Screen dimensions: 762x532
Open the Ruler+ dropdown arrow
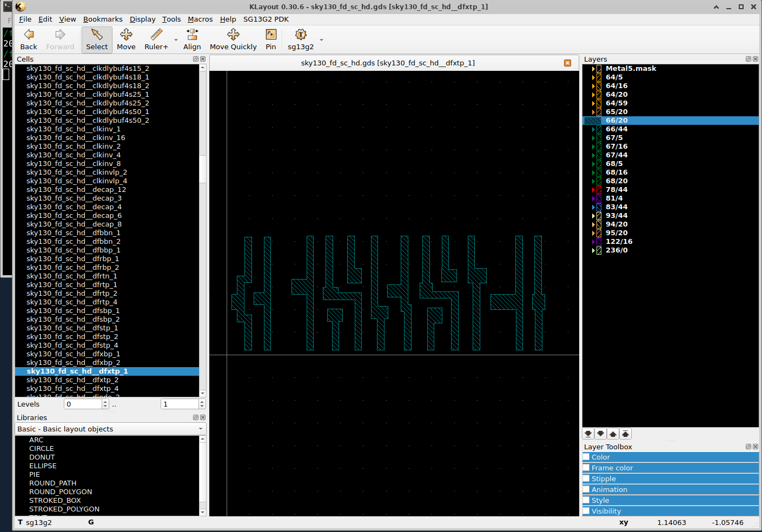(176, 40)
